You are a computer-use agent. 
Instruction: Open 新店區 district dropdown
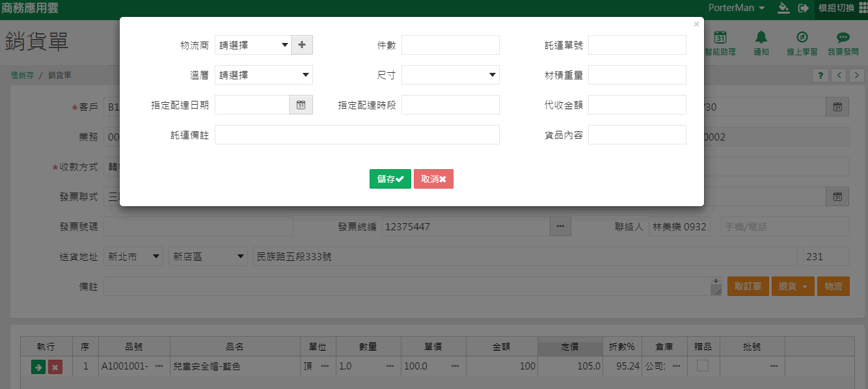click(208, 256)
